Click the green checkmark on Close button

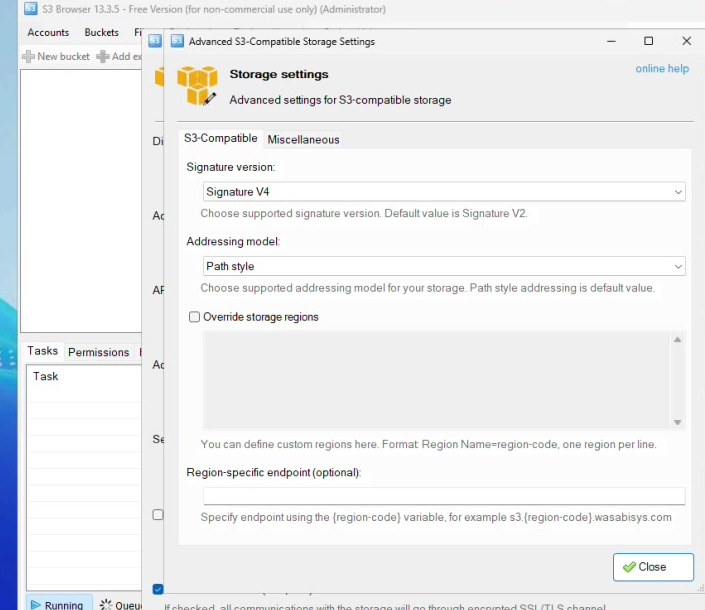(x=629, y=567)
